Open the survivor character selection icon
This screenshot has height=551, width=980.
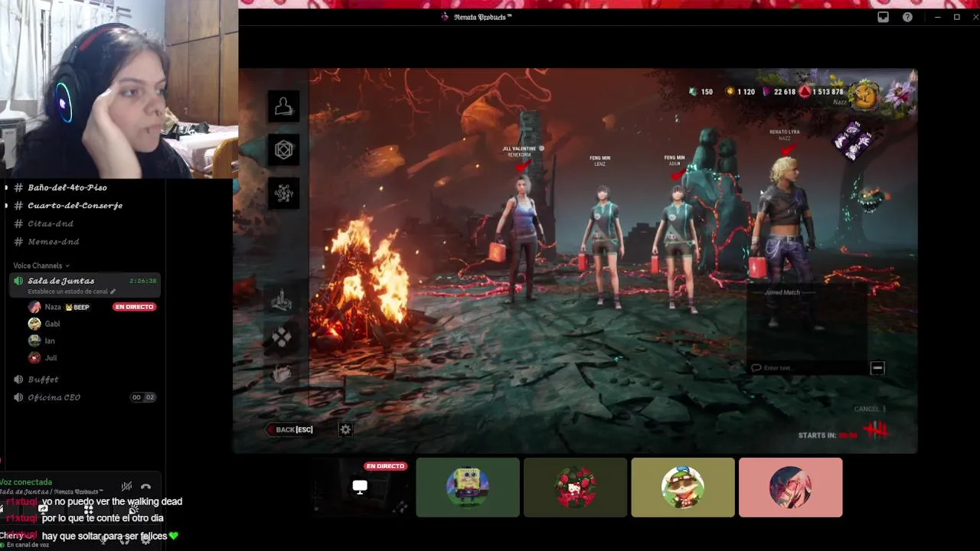click(284, 106)
